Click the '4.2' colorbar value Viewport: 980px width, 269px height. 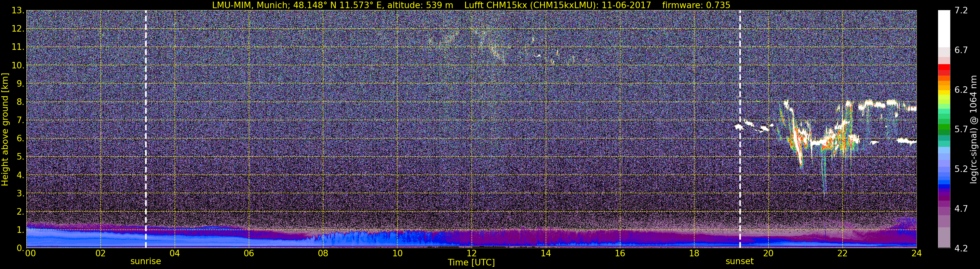(961, 248)
